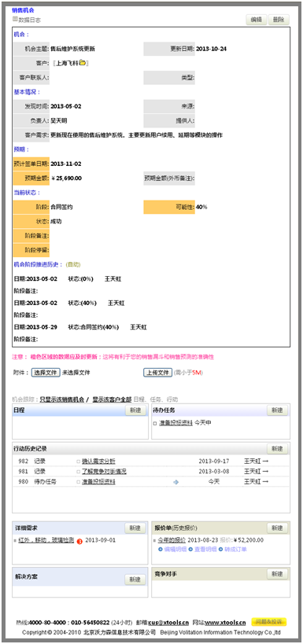Click the 编辑 button
This screenshot has width=303, height=644.
pyautogui.click(x=257, y=20)
